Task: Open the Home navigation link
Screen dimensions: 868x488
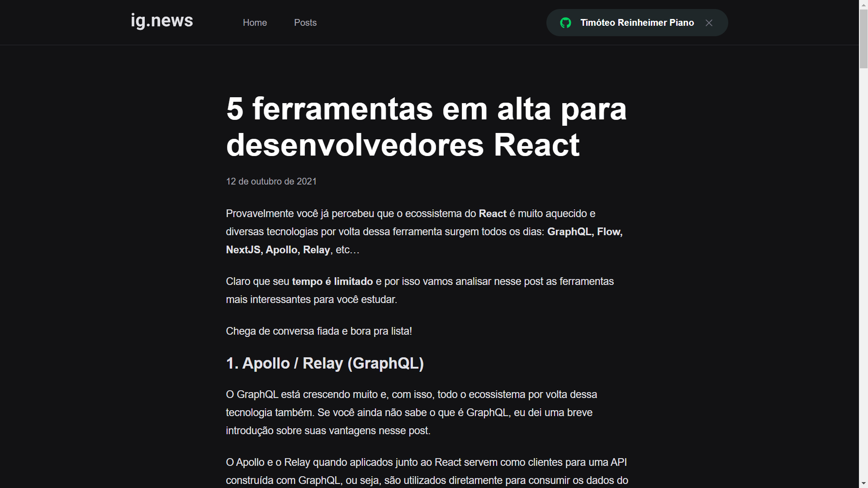Action: tap(255, 23)
